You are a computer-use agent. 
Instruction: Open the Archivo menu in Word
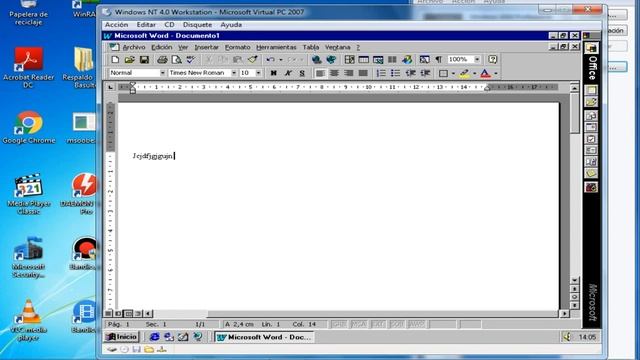[133, 47]
